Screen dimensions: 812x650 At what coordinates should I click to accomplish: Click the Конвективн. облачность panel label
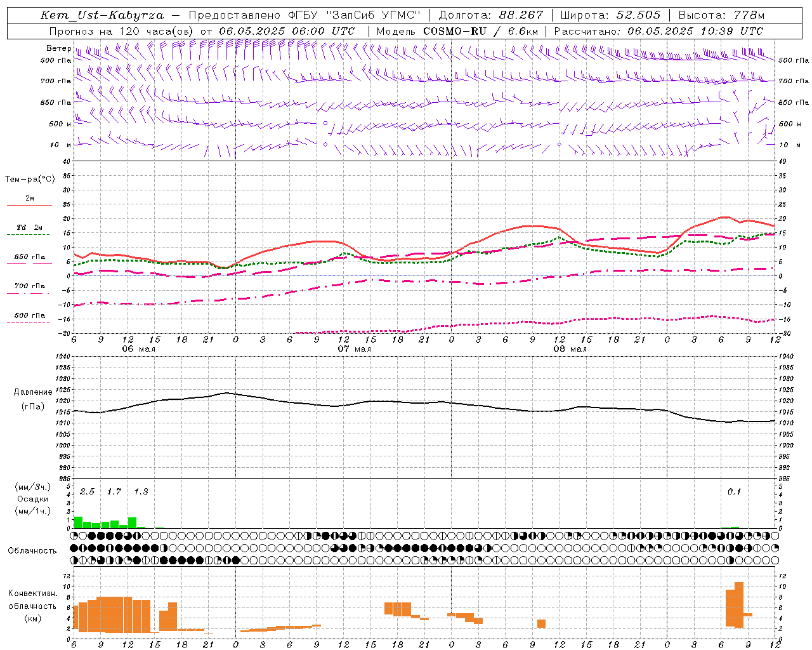pyautogui.click(x=33, y=600)
